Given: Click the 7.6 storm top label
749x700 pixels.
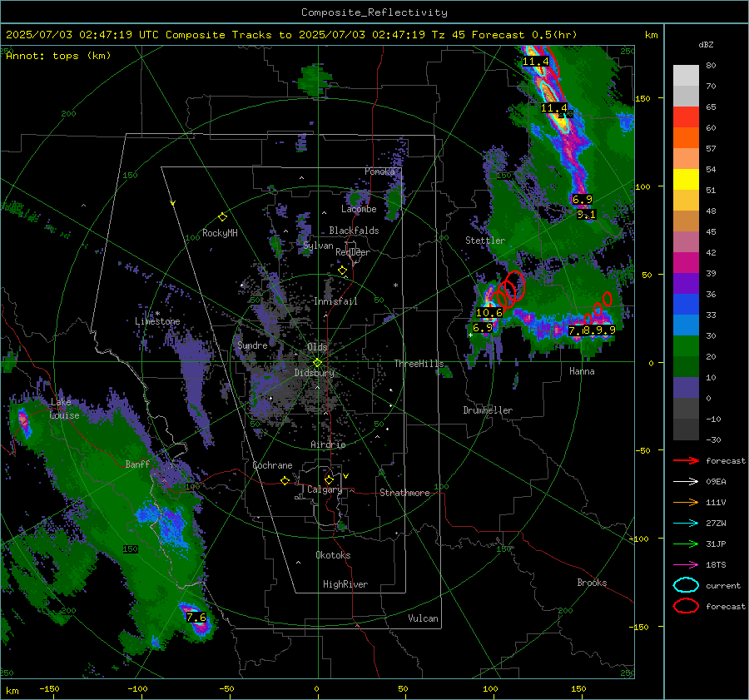Looking at the screenshot, I should click(196, 618).
